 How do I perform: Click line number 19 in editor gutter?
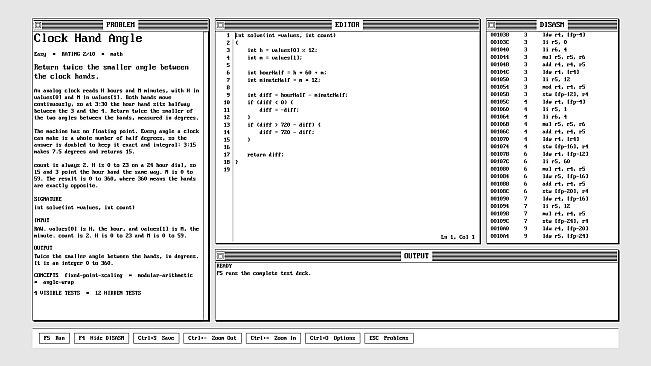(x=227, y=170)
